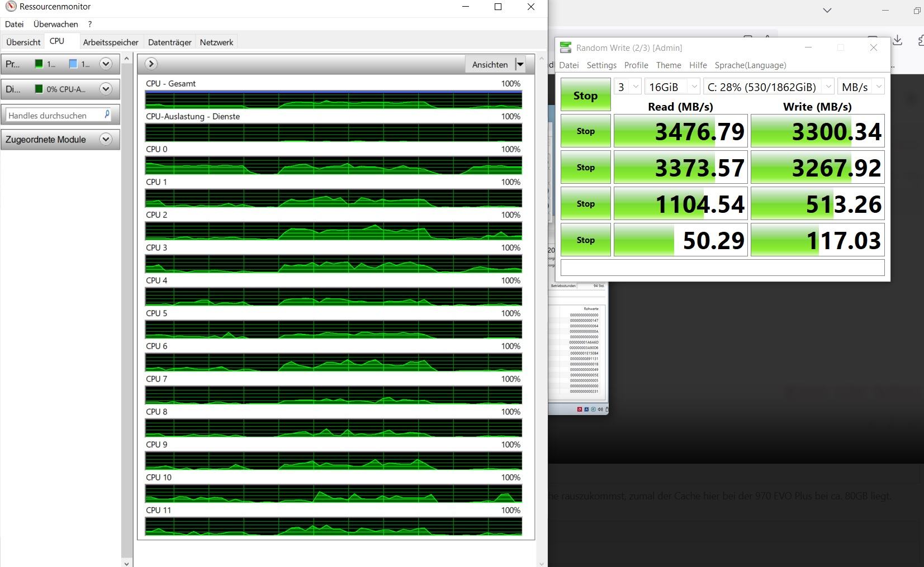
Task: Open the Überwachen menu
Action: tap(55, 24)
